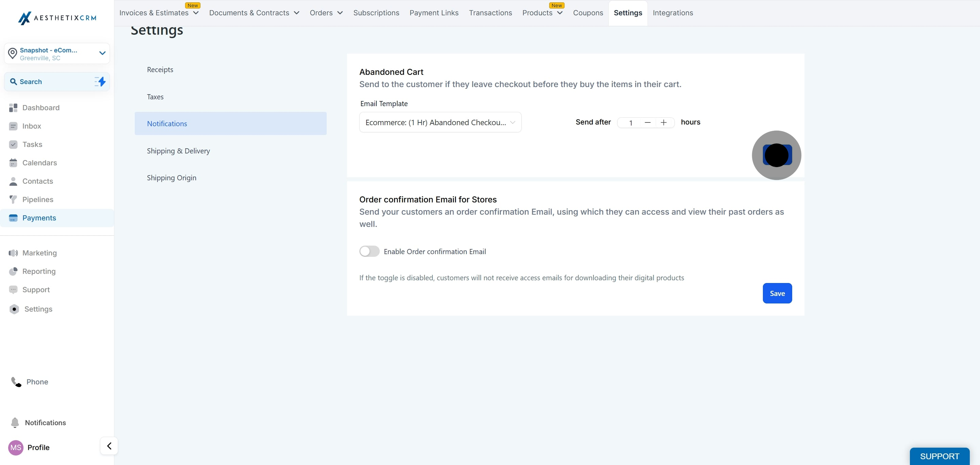Open Phone dialer icon
Image resolution: width=980 pixels, height=465 pixels.
pos(16,382)
